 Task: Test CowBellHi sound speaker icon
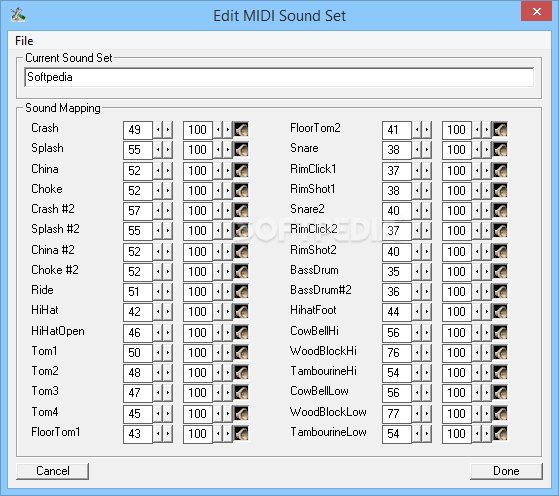pyautogui.click(x=500, y=333)
